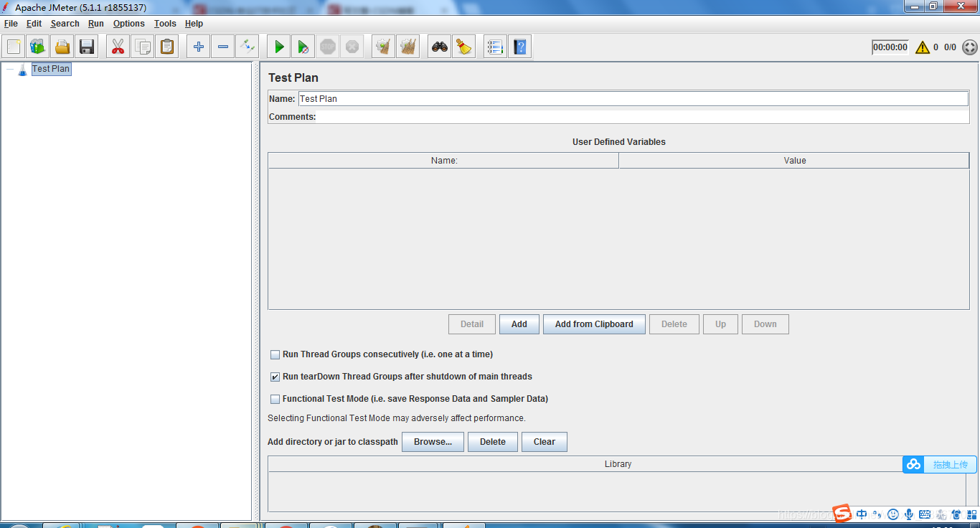Image resolution: width=980 pixels, height=528 pixels.
Task: Start the test with green play icon
Action: tap(279, 47)
